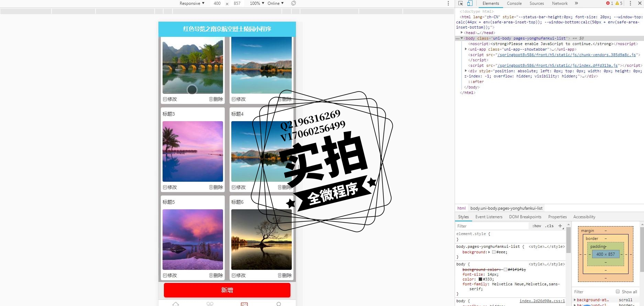Open index.2d26d90a.css:1 source link

[x=542, y=301]
